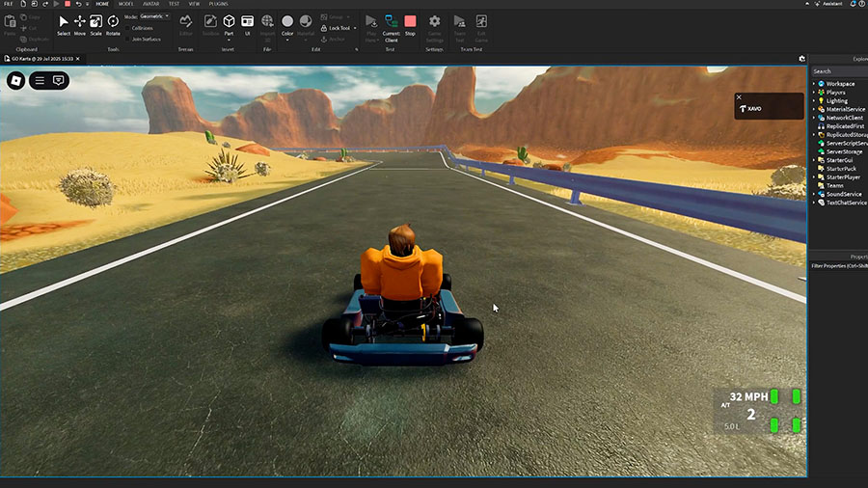Click the viewport settings icon above Explorer
This screenshot has width=868, height=488.
[x=801, y=59]
